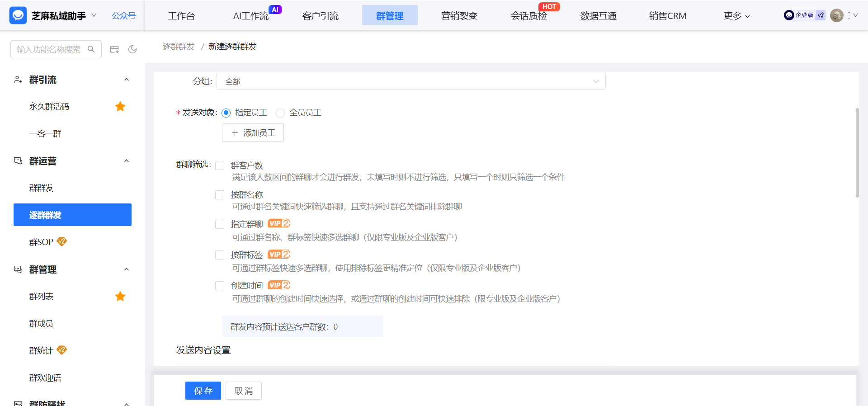Image resolution: width=868 pixels, height=406 pixels.
Task: Click the 公众号 link
Action: tap(124, 15)
